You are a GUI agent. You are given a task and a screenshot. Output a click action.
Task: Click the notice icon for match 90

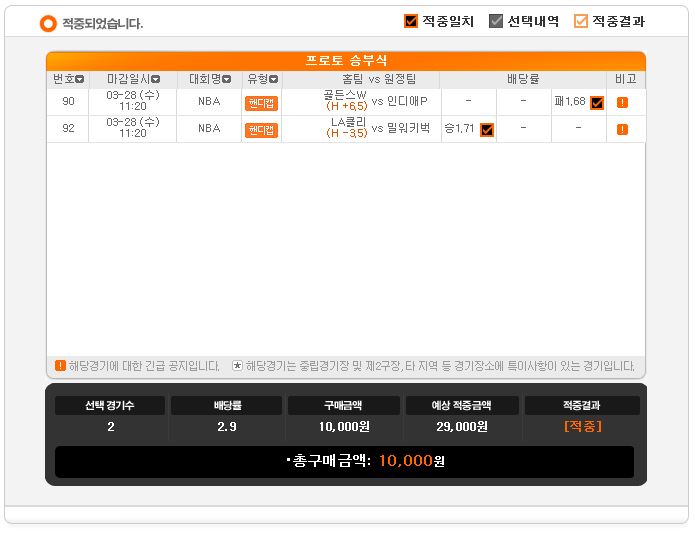[x=622, y=102]
